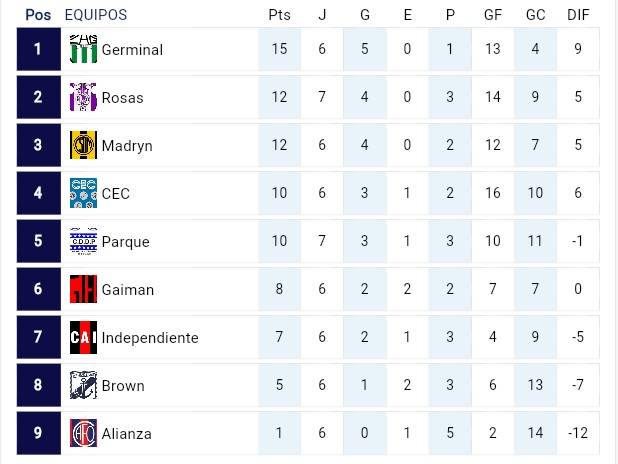Click the Pos column header

38,15
